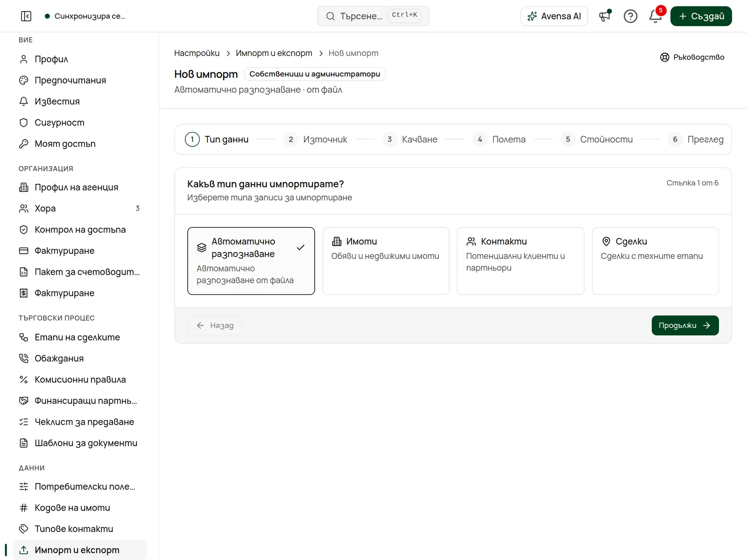Open Кодове на имоти hash item
Screen dimensions: 747x560
point(79,508)
